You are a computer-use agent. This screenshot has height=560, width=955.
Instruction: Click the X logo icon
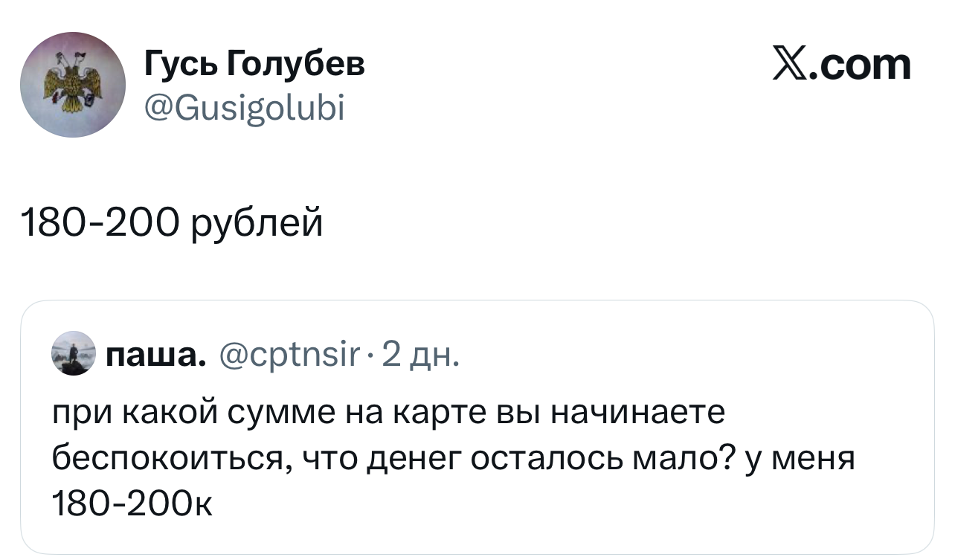tap(791, 65)
